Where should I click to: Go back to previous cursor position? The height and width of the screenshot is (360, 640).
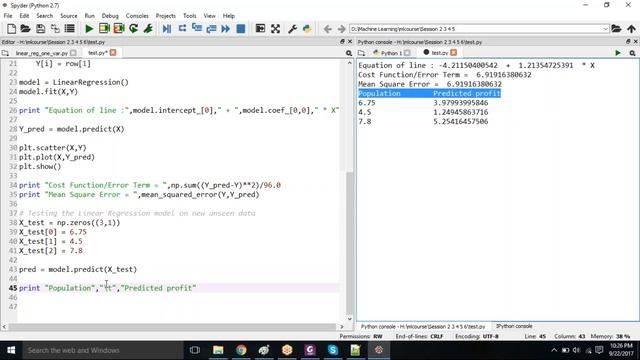coord(327,29)
